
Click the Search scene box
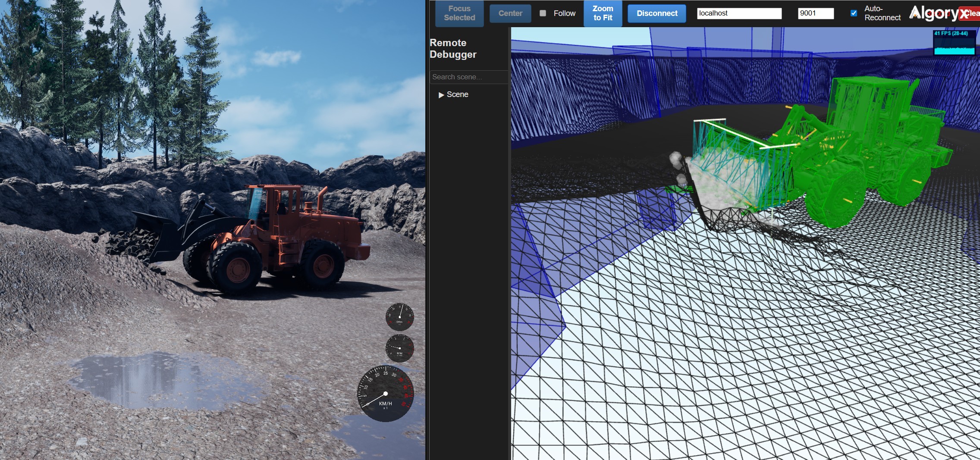point(468,77)
